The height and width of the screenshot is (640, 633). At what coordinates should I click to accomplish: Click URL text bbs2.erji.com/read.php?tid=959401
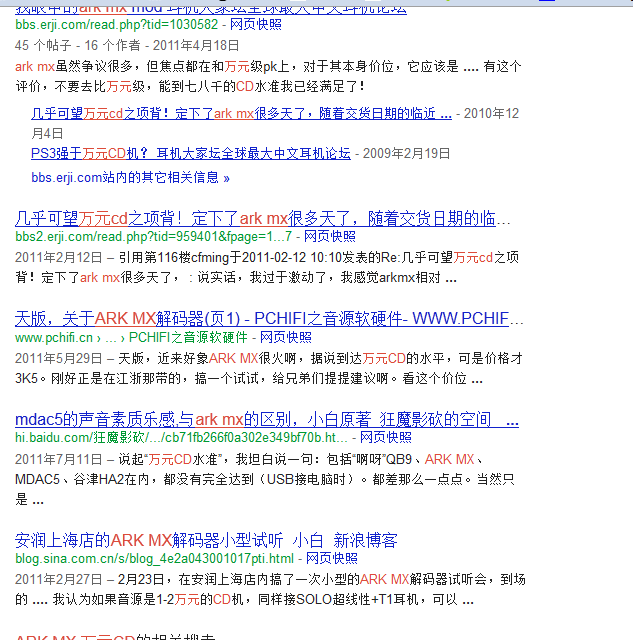coord(153,236)
